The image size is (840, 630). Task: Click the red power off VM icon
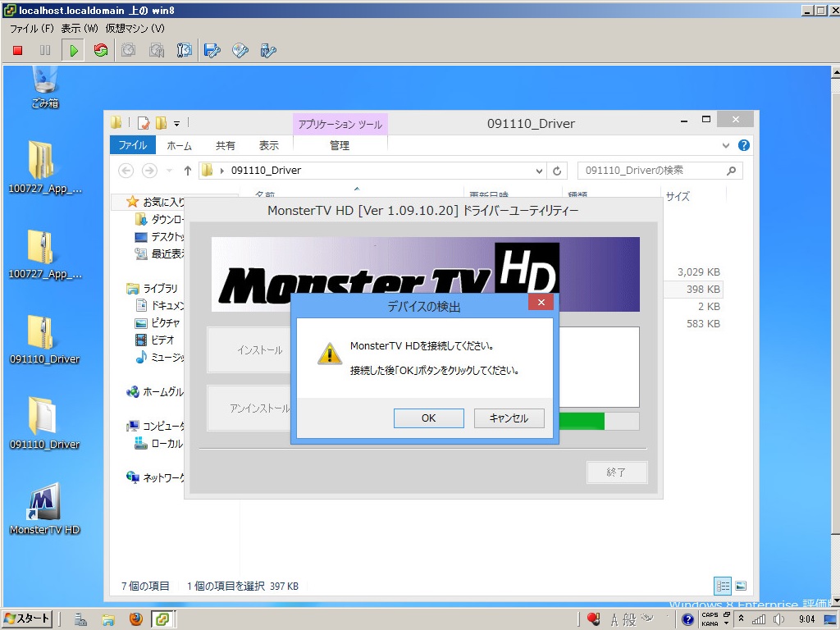pyautogui.click(x=18, y=50)
